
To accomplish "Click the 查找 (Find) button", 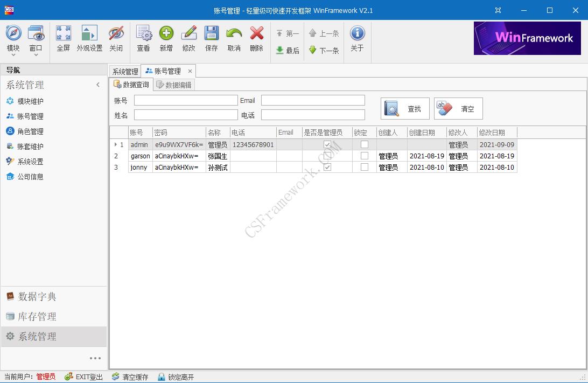I will tap(404, 108).
